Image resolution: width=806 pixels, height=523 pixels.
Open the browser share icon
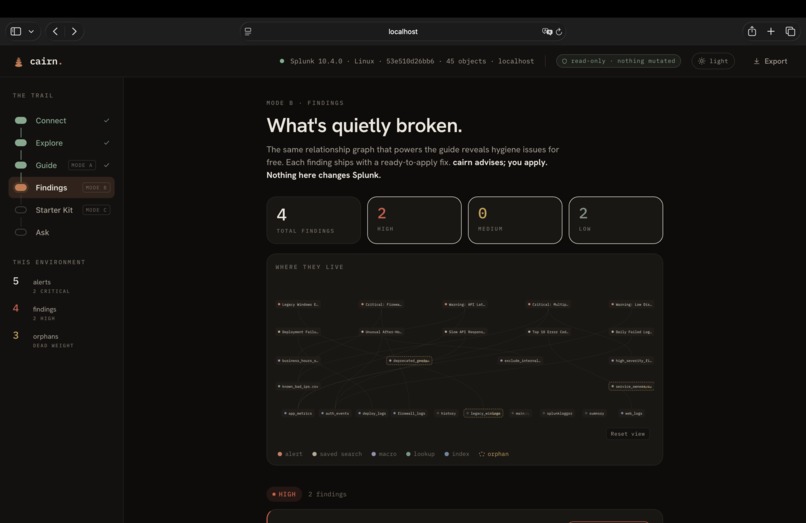[x=752, y=31]
